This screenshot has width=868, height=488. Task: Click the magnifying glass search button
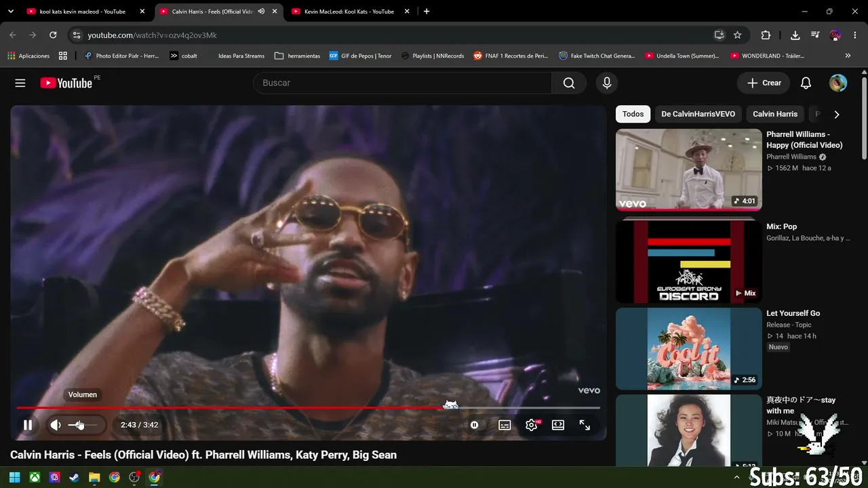569,83
